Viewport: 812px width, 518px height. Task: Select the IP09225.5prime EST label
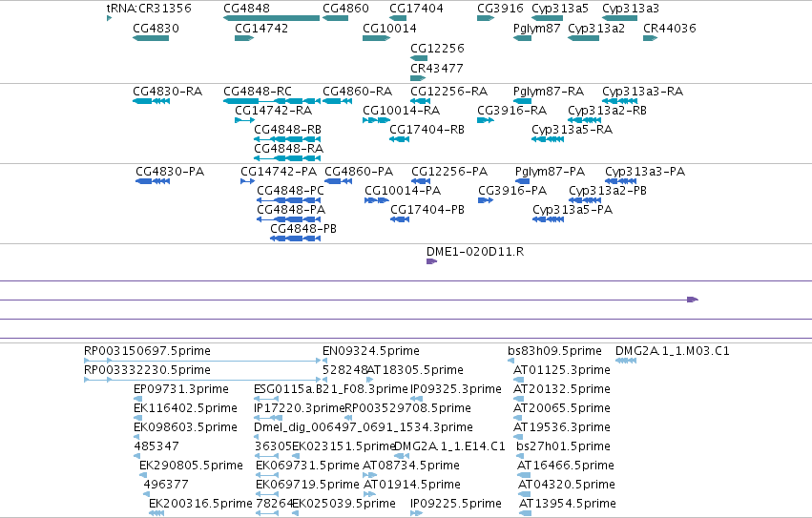(456, 504)
